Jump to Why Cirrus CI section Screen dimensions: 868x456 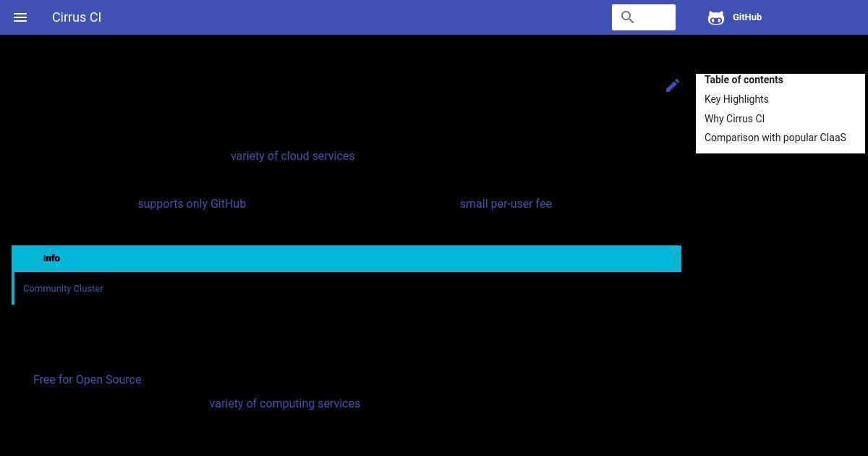pos(734,119)
